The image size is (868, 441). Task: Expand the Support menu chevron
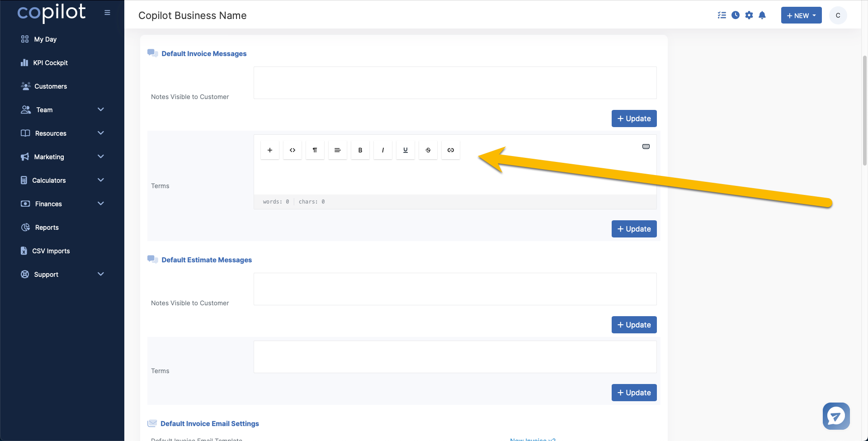click(x=101, y=274)
